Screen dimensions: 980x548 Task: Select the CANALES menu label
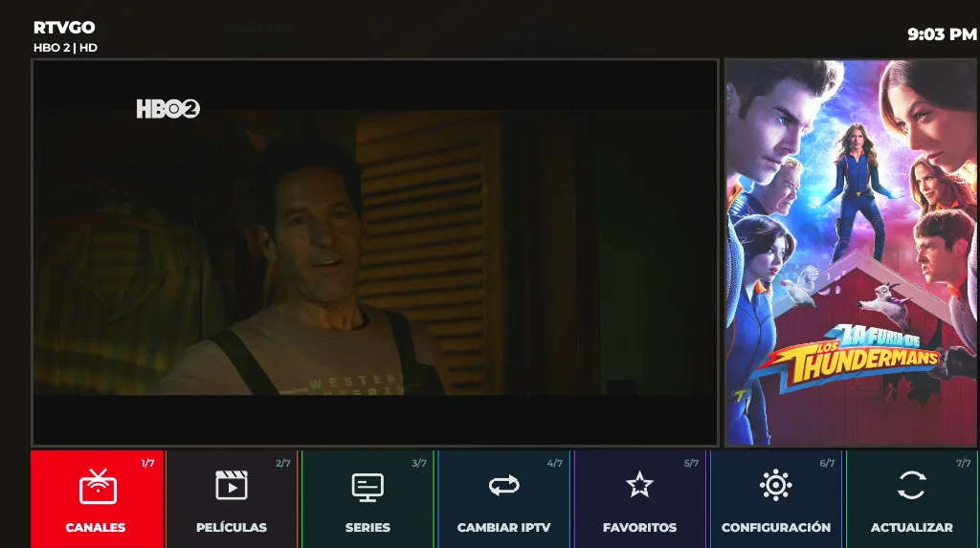pos(96,527)
